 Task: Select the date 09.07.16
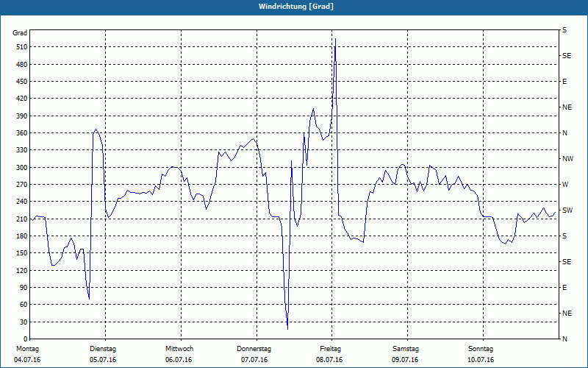[405, 360]
